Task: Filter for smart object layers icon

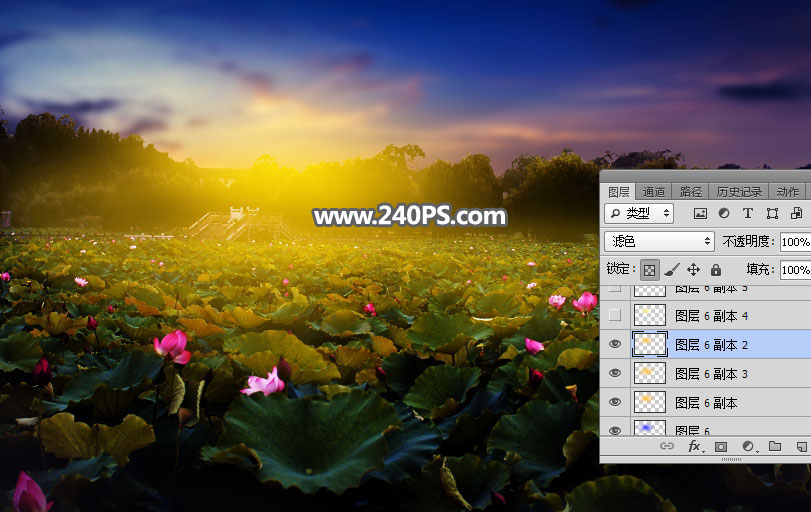Action: point(797,213)
